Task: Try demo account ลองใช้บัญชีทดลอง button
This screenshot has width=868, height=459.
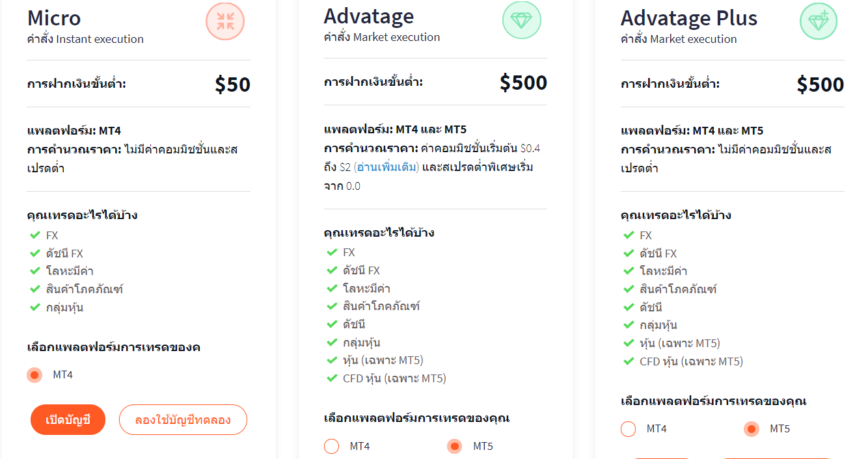Action: tap(183, 420)
